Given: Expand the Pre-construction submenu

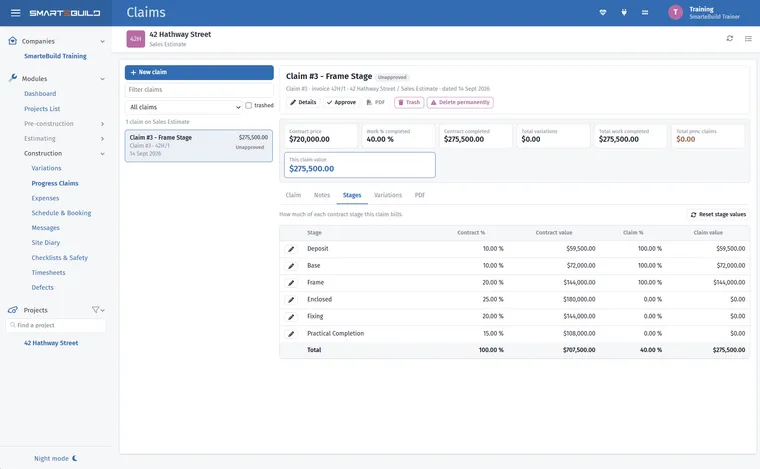Looking at the screenshot, I should point(102,124).
